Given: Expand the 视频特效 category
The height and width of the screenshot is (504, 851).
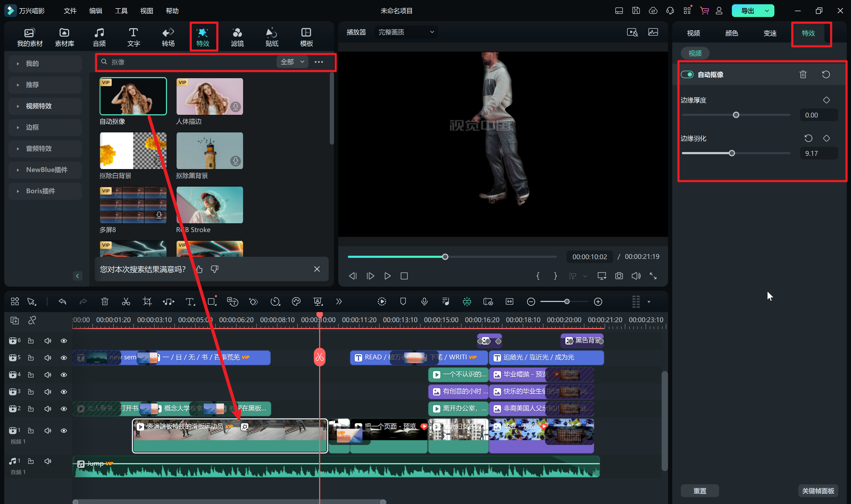Looking at the screenshot, I should (x=39, y=106).
